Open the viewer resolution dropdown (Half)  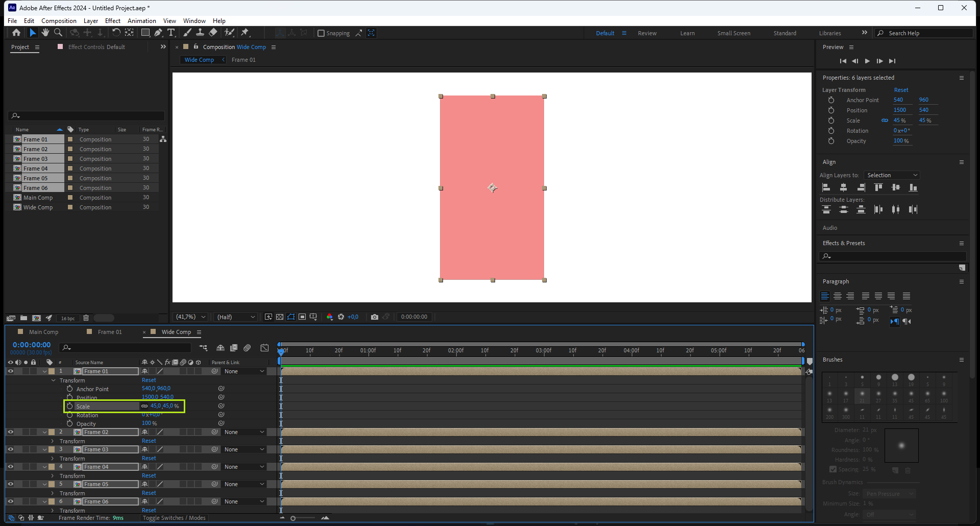[236, 317]
